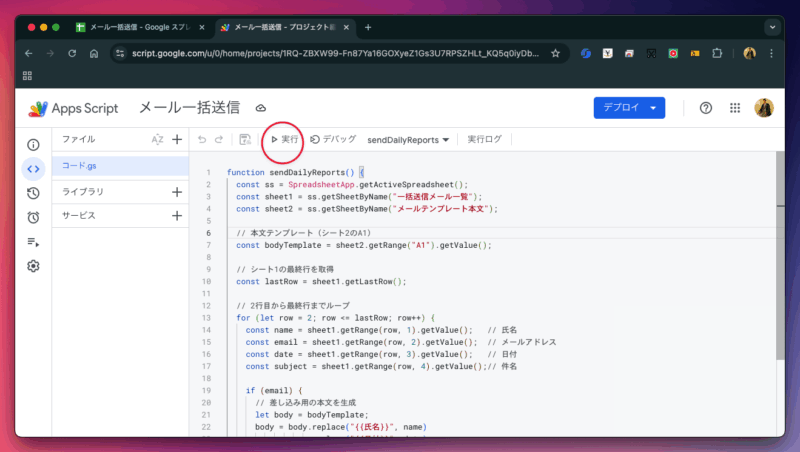The height and width of the screenshot is (452, 800).
Task: Open the Google apps grid icon
Action: 735,108
